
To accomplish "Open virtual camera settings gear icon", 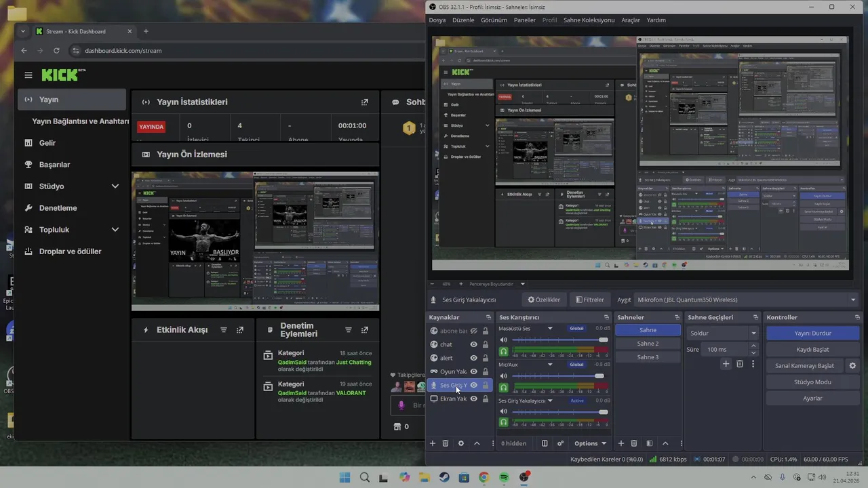I will coord(852,365).
